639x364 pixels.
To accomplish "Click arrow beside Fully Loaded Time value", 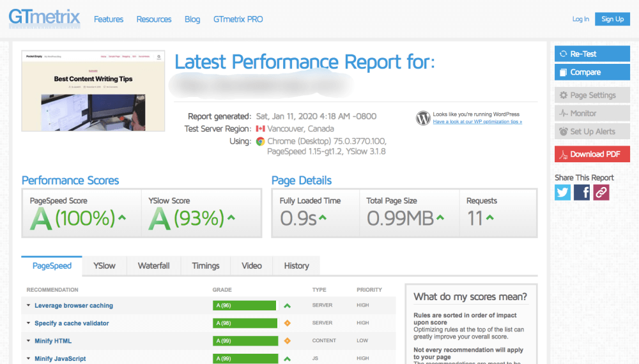I will (x=323, y=218).
